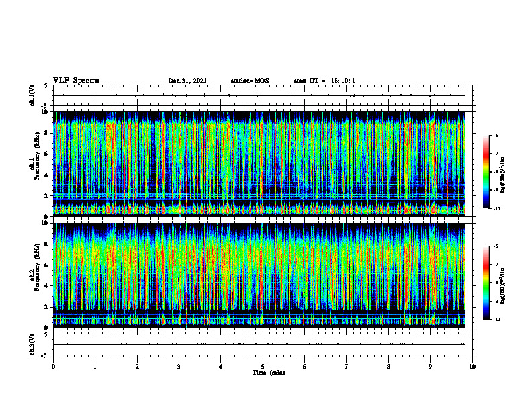
Task: Click time axis tick label "3"
Action: point(179,367)
